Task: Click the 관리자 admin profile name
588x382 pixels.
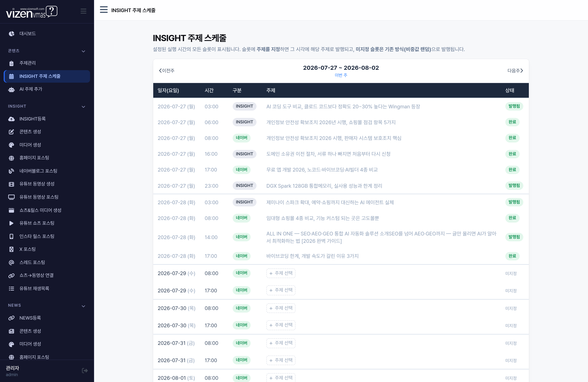Action: 12,368
